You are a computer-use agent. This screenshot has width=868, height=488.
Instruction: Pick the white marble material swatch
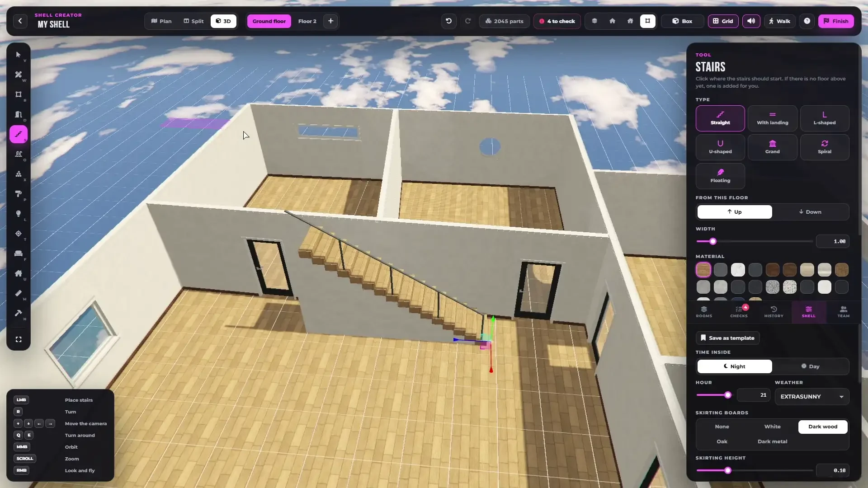738,270
